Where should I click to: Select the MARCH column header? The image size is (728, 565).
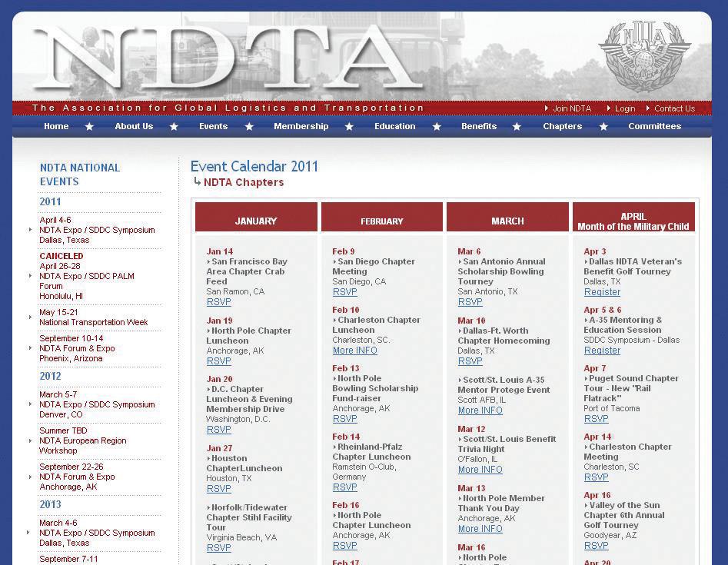coord(507,217)
